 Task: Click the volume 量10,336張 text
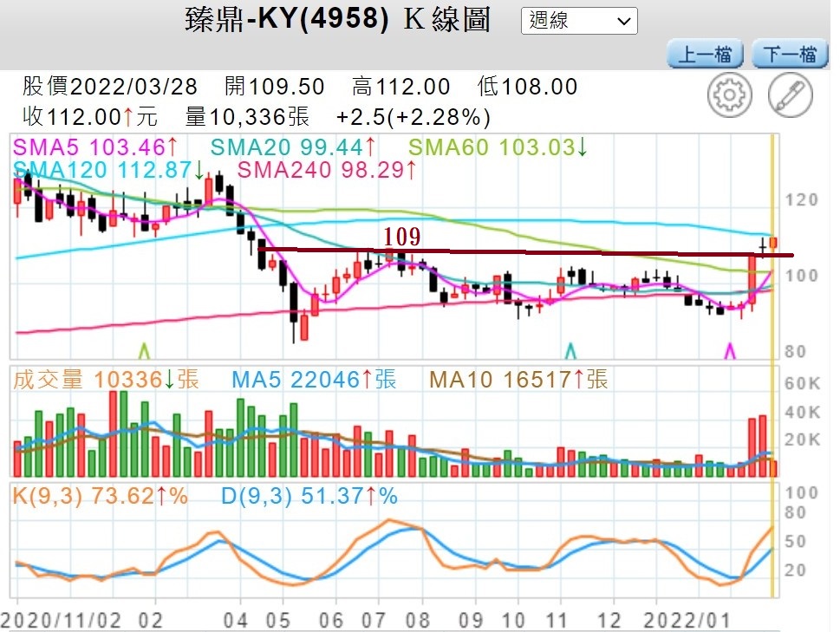pos(248,117)
